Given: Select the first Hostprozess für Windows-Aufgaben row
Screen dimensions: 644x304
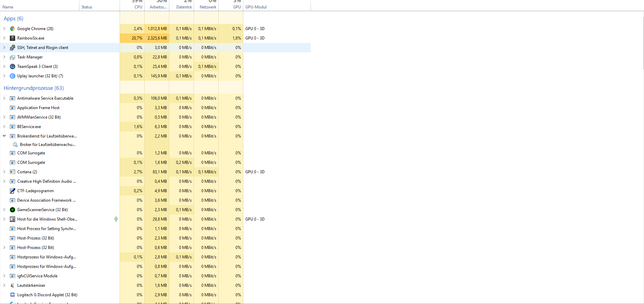Looking at the screenshot, I should click(x=155, y=257).
